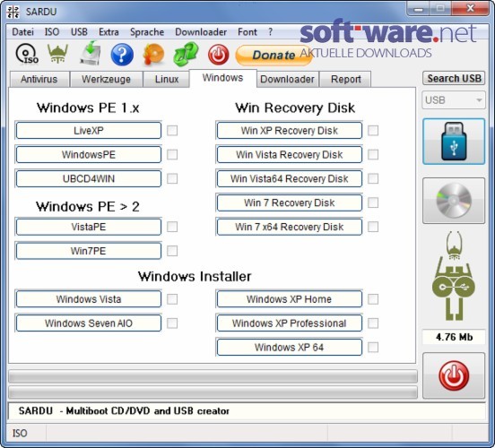
Task: Open help with the blue question mark icon
Action: point(122,55)
